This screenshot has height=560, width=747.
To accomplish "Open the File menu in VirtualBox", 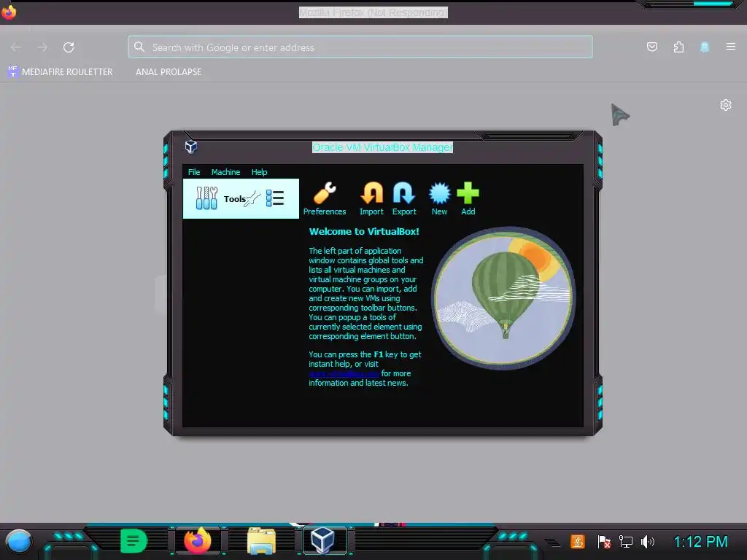I will coord(194,172).
